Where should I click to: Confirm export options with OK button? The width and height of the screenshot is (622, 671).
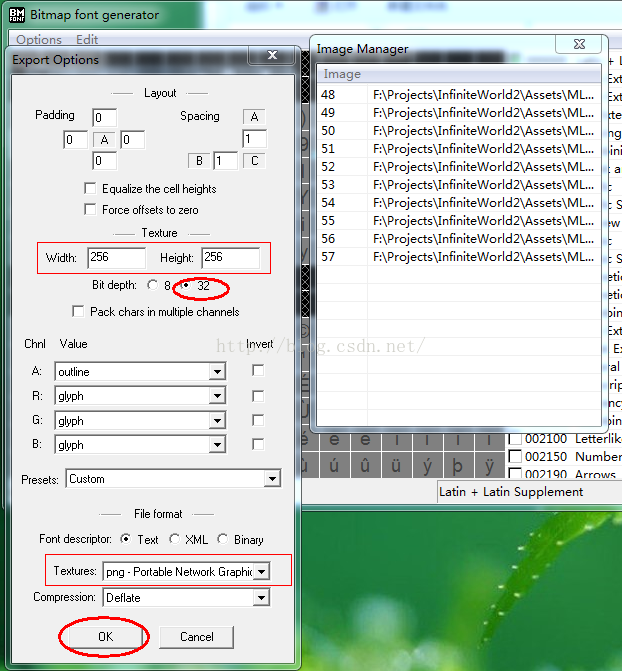(x=105, y=637)
